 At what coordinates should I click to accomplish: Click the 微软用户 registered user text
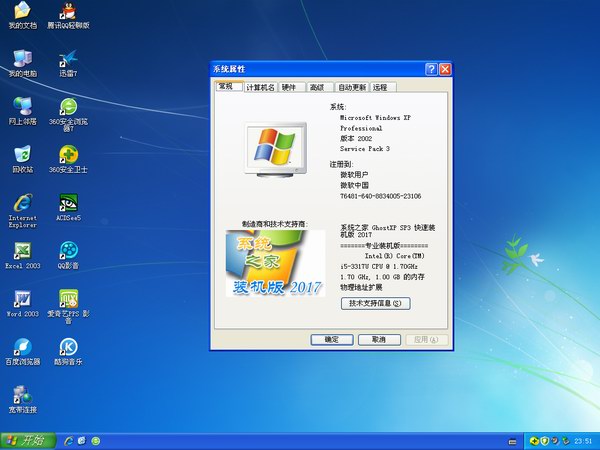coord(354,175)
